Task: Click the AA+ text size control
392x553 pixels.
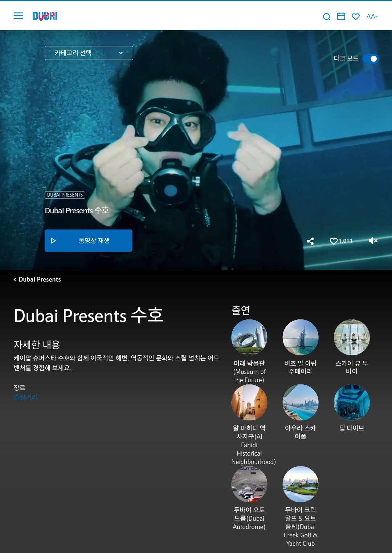Action: (x=372, y=16)
